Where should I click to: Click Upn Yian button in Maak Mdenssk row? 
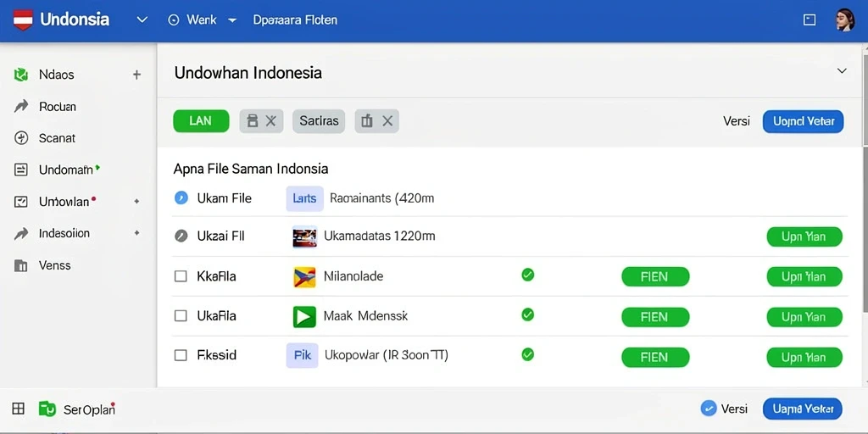click(804, 317)
